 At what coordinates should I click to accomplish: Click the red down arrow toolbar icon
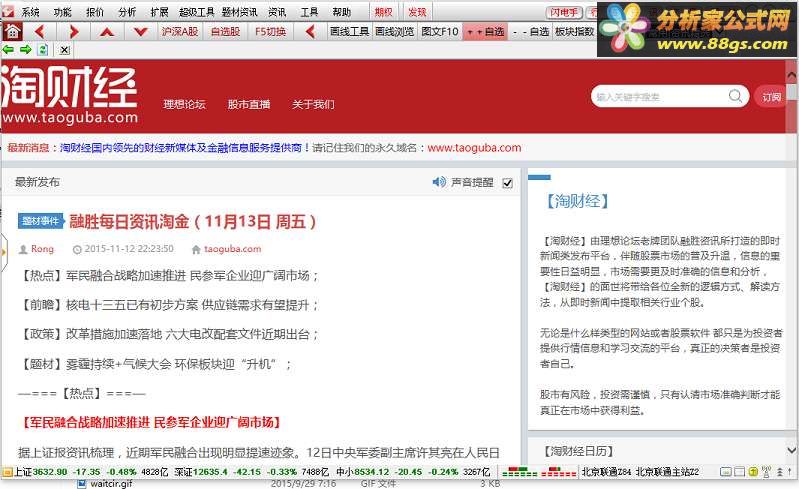141,32
